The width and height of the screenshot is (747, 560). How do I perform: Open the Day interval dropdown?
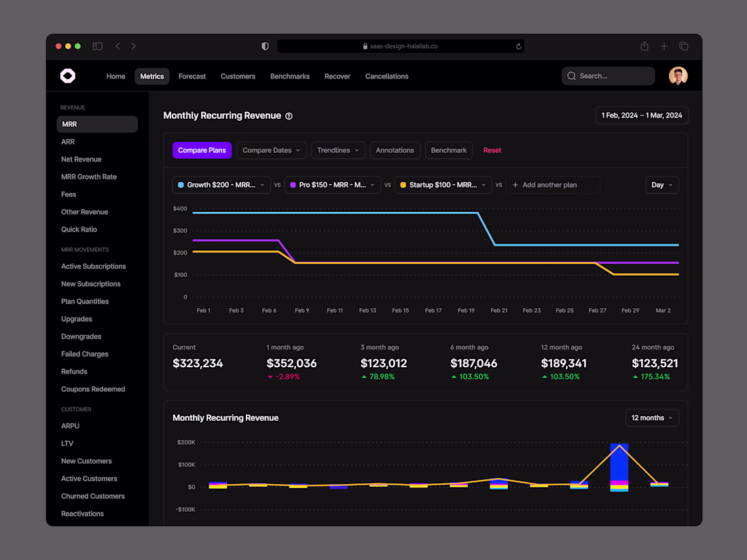(x=661, y=185)
